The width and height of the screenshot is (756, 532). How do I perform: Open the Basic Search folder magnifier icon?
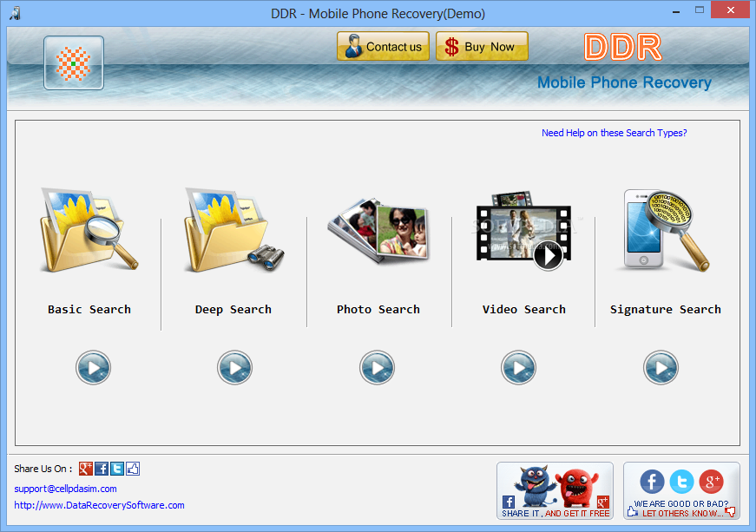click(x=89, y=230)
